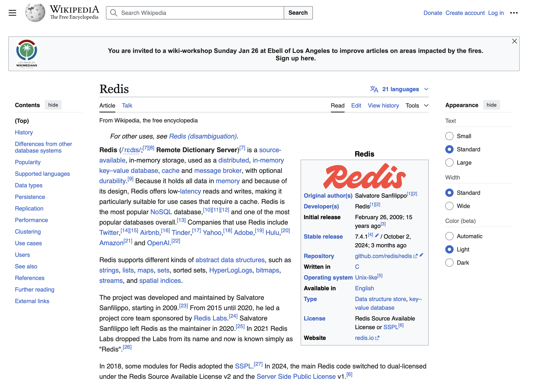The width and height of the screenshot is (533, 392).
Task: Close the wiki-workshop banner
Action: point(514,41)
